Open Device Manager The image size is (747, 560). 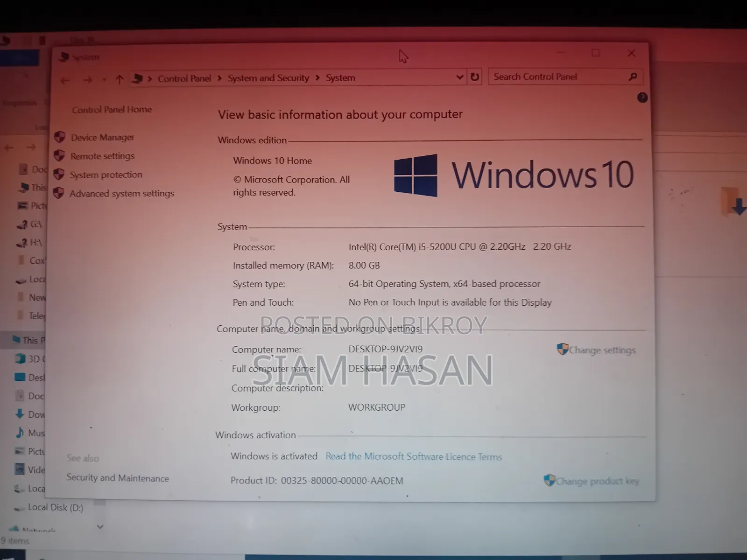click(x=103, y=137)
